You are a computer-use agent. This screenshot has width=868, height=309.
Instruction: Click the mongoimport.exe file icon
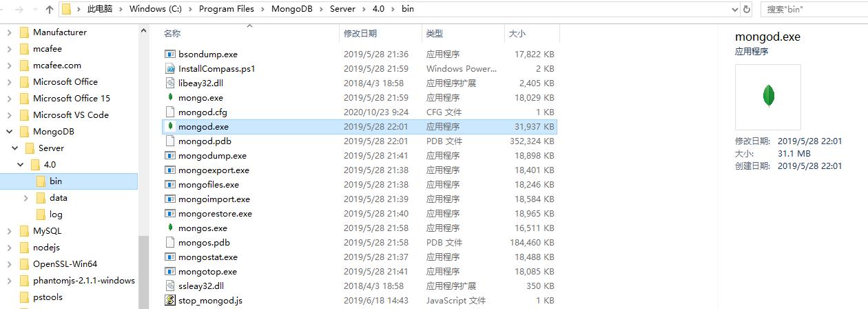171,199
